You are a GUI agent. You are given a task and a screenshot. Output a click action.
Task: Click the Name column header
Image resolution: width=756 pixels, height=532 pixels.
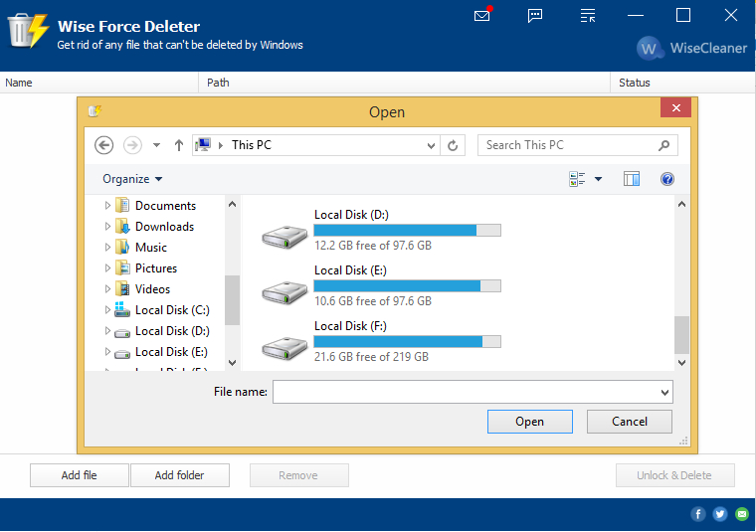(x=99, y=83)
